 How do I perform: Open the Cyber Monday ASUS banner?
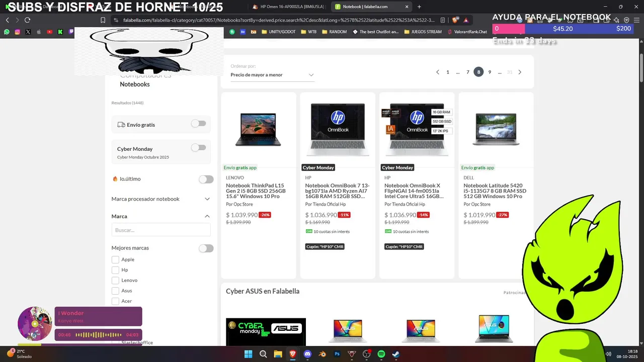[x=266, y=332]
